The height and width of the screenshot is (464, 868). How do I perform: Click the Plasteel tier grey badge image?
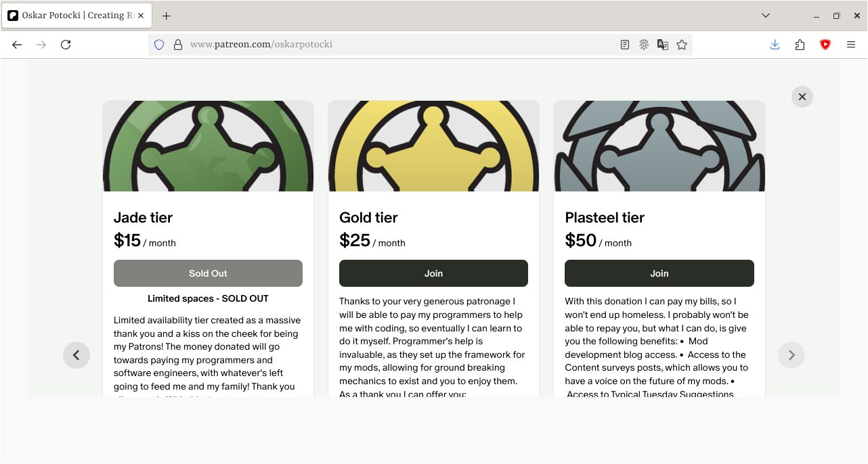pyautogui.click(x=659, y=146)
